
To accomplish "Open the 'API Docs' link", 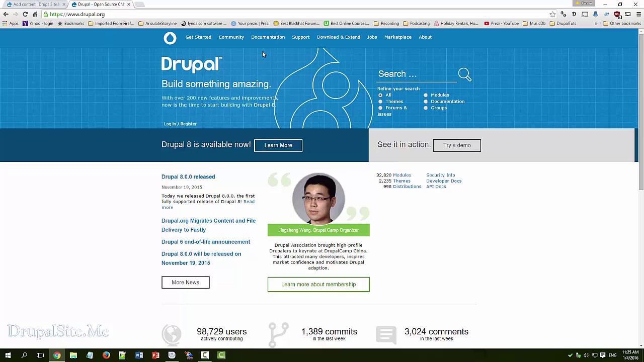I will (436, 187).
